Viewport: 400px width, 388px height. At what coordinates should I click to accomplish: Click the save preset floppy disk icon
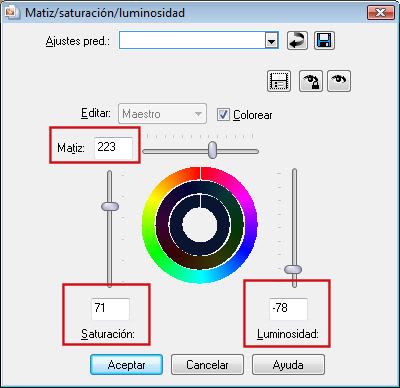pyautogui.click(x=324, y=41)
